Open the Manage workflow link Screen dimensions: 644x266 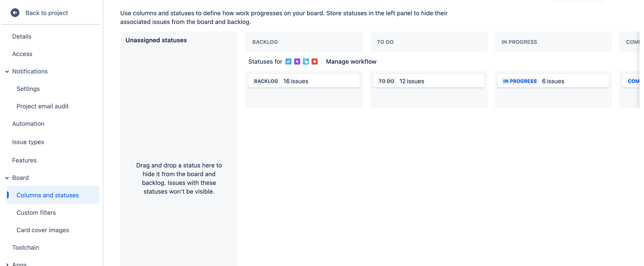pyautogui.click(x=351, y=61)
